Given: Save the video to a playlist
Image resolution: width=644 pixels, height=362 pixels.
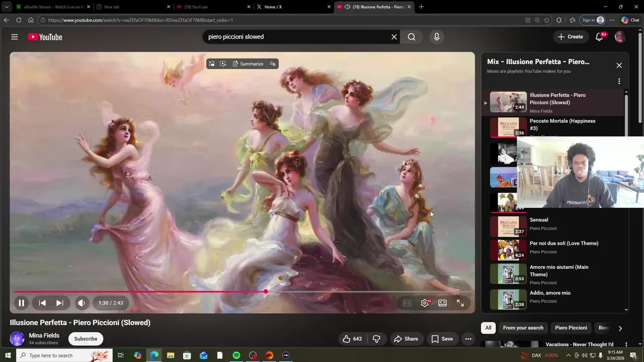Looking at the screenshot, I should 442,339.
